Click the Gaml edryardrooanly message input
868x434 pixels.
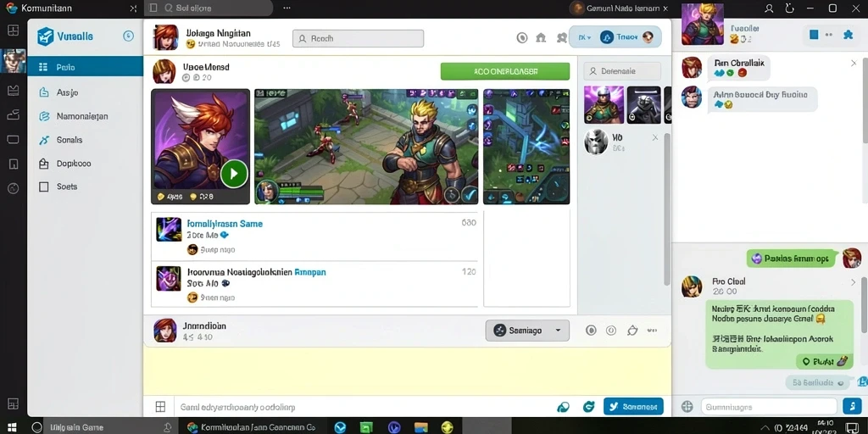point(363,408)
